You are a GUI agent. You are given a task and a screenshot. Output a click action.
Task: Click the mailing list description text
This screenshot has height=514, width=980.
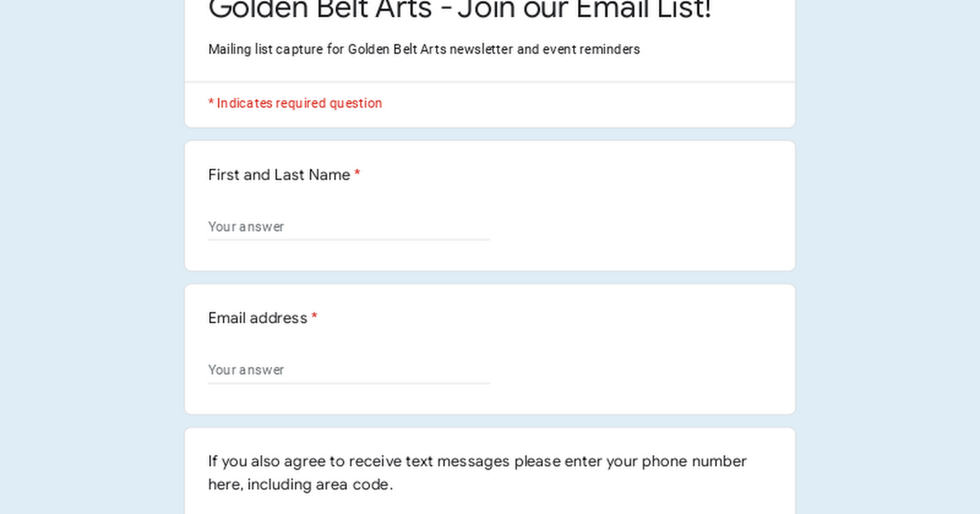[424, 49]
